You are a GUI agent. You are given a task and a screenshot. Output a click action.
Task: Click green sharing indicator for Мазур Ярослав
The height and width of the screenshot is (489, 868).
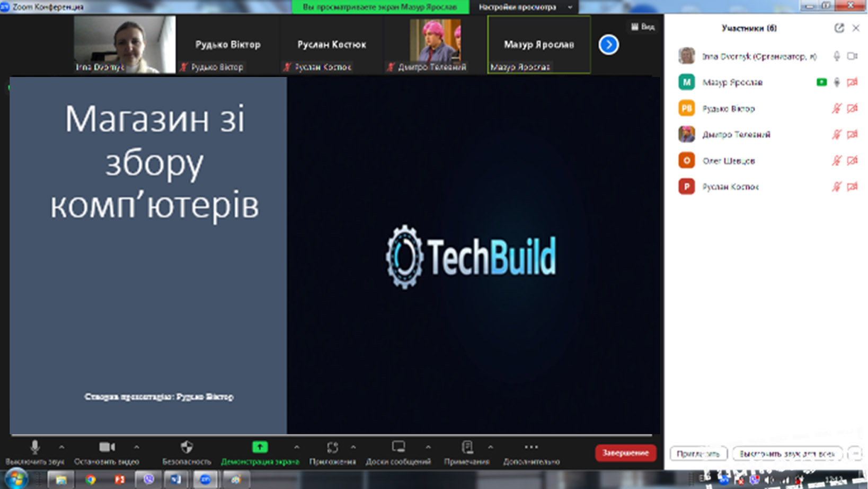click(821, 82)
